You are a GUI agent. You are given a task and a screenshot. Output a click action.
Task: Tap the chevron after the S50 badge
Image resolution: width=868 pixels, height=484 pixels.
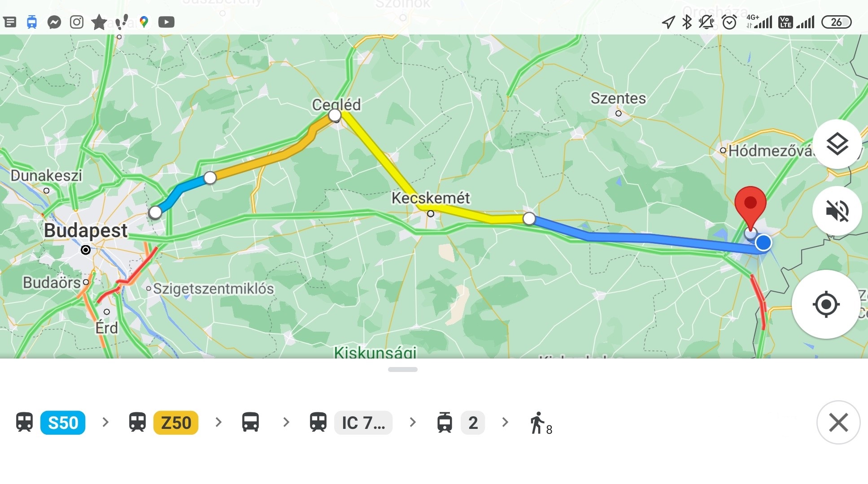[105, 422]
